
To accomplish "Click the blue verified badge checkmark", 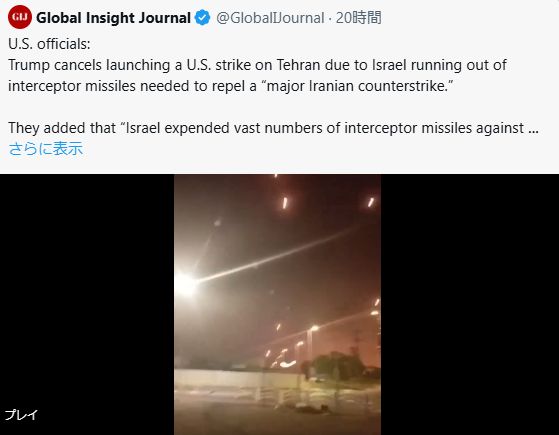I will point(202,17).
